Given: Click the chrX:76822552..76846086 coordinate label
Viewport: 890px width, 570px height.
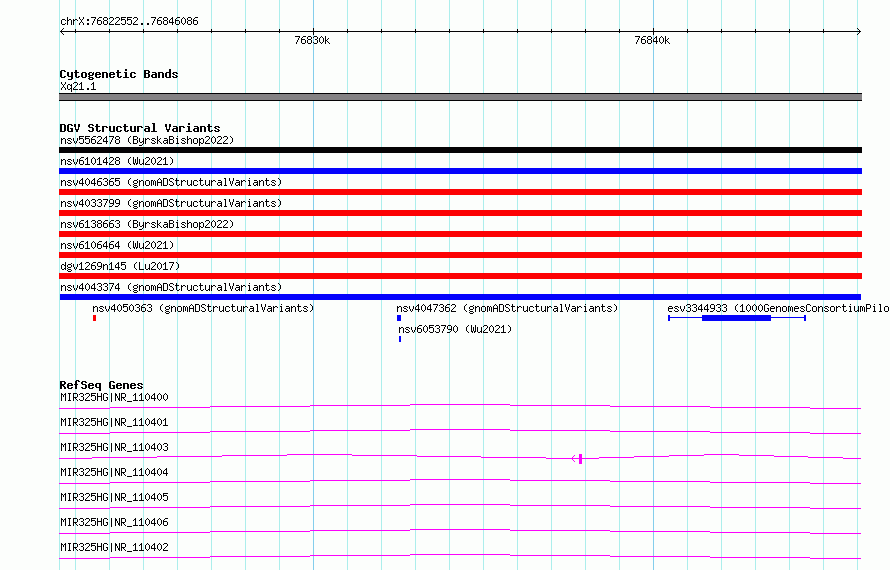Looking at the screenshot, I should (x=129, y=21).
